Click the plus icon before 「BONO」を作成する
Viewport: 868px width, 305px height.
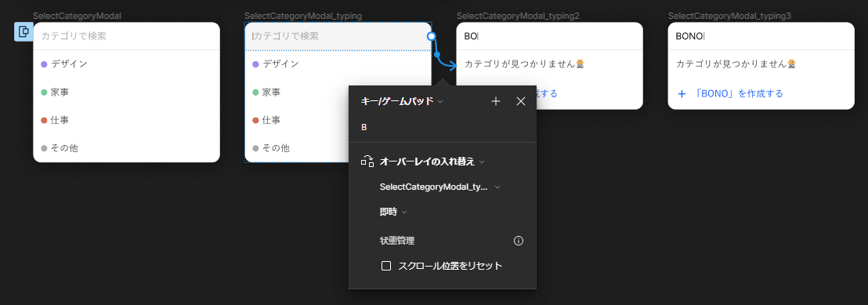pyautogui.click(x=682, y=93)
